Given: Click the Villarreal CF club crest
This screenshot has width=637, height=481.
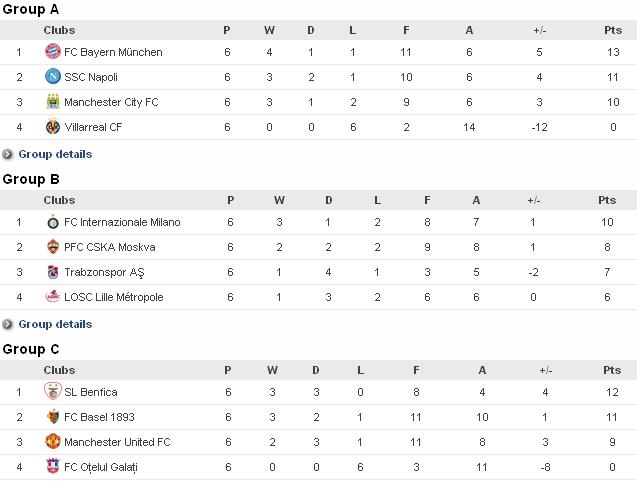Looking at the screenshot, I should click(53, 127).
